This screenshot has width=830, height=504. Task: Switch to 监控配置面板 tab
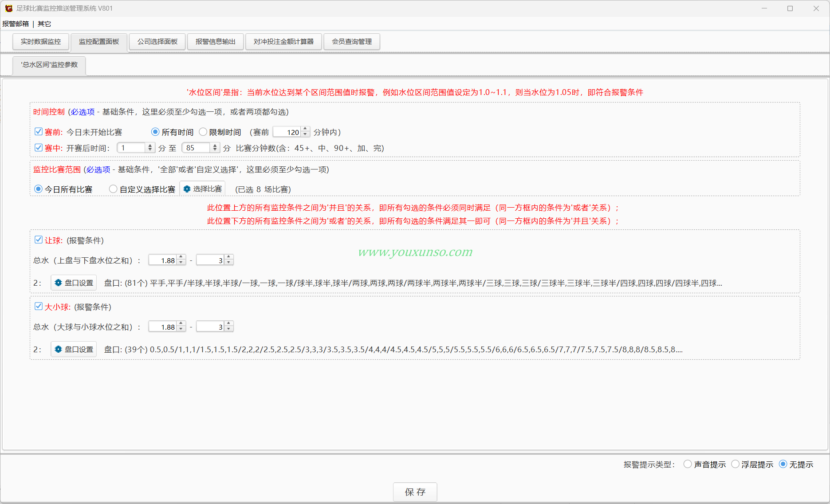tap(99, 42)
